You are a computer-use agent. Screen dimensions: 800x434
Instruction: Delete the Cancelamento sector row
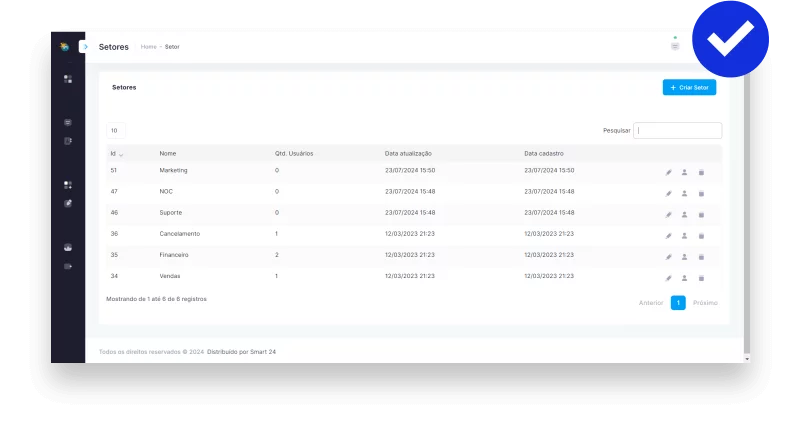701,236
